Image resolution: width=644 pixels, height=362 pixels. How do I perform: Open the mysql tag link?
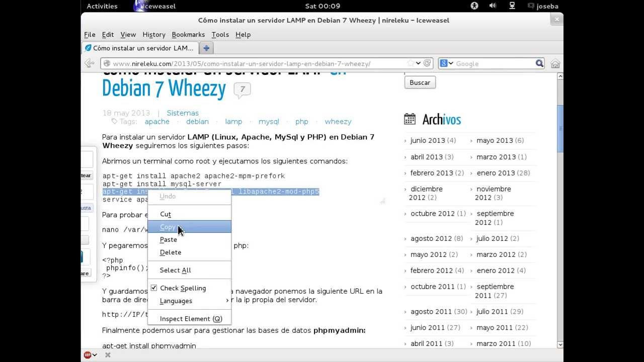click(x=269, y=122)
